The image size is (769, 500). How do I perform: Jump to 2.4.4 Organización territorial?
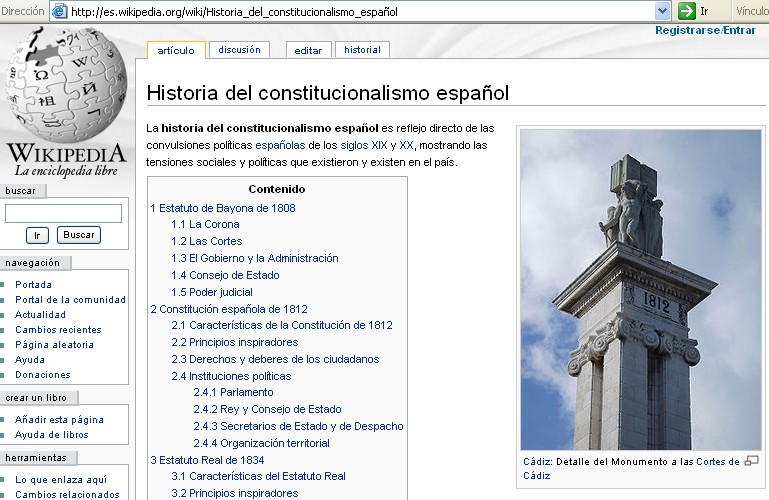point(261,443)
